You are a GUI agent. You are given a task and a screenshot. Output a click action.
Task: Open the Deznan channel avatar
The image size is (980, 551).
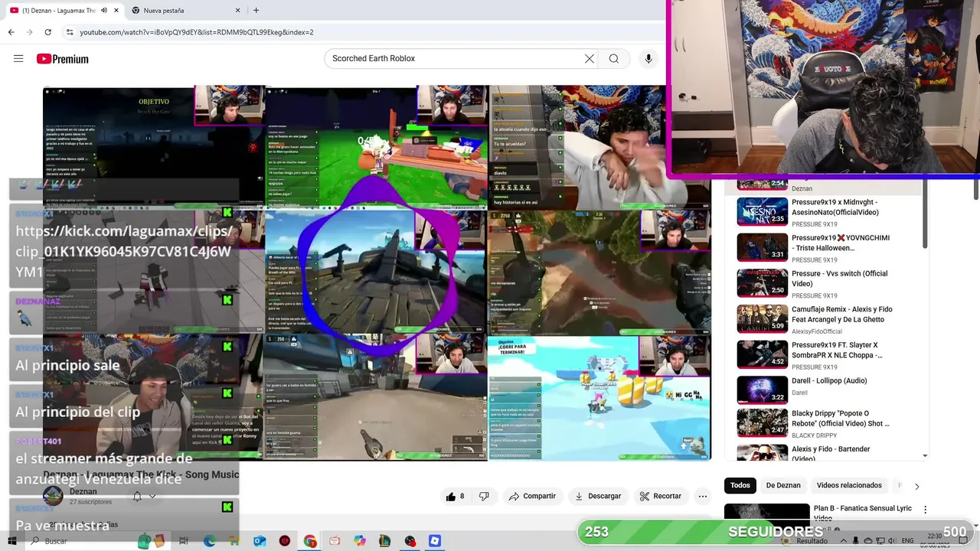(x=53, y=496)
